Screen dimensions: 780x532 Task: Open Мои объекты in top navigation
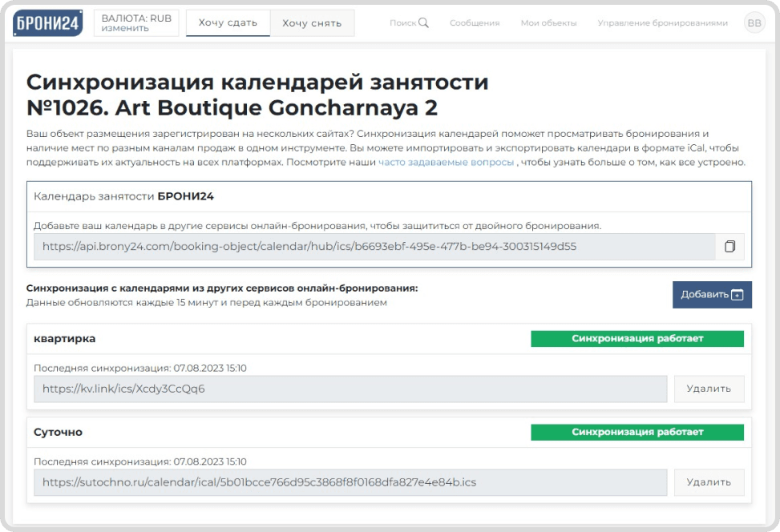548,23
